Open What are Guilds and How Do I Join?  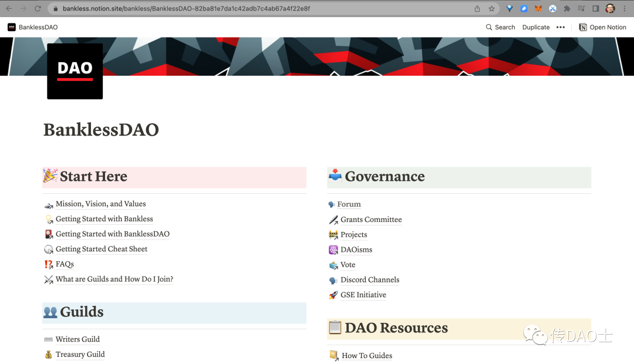point(114,279)
